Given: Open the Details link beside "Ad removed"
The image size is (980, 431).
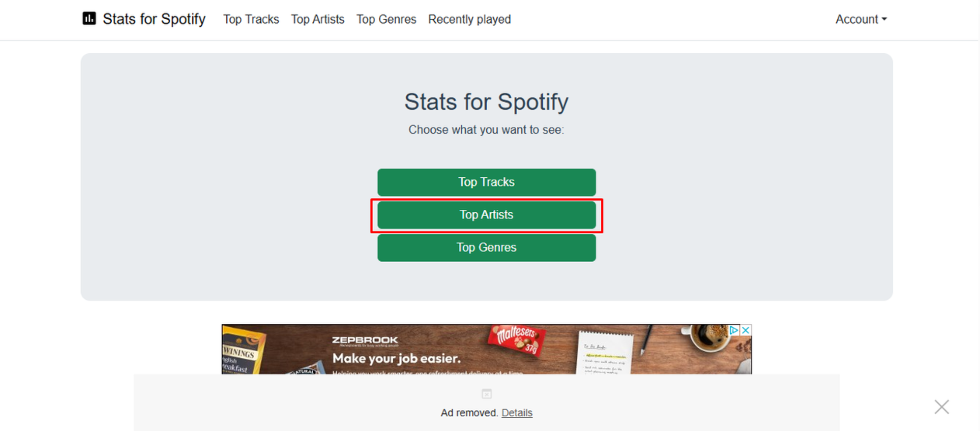Looking at the screenshot, I should [517, 413].
